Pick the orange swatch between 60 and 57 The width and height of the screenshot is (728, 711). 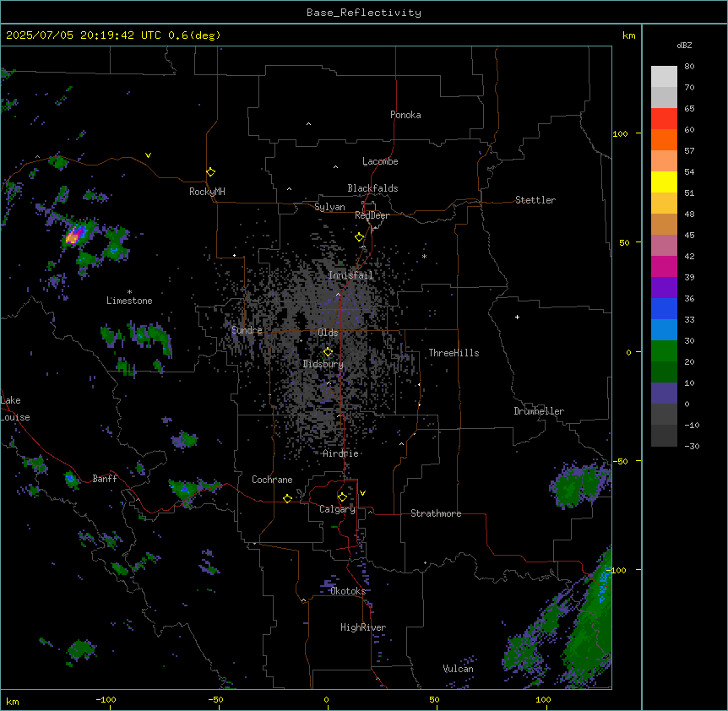point(664,139)
